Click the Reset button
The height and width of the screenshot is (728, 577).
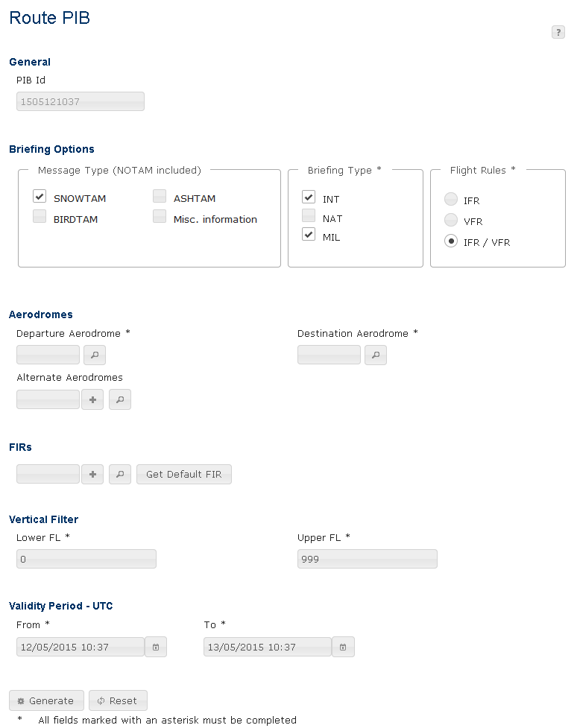118,701
